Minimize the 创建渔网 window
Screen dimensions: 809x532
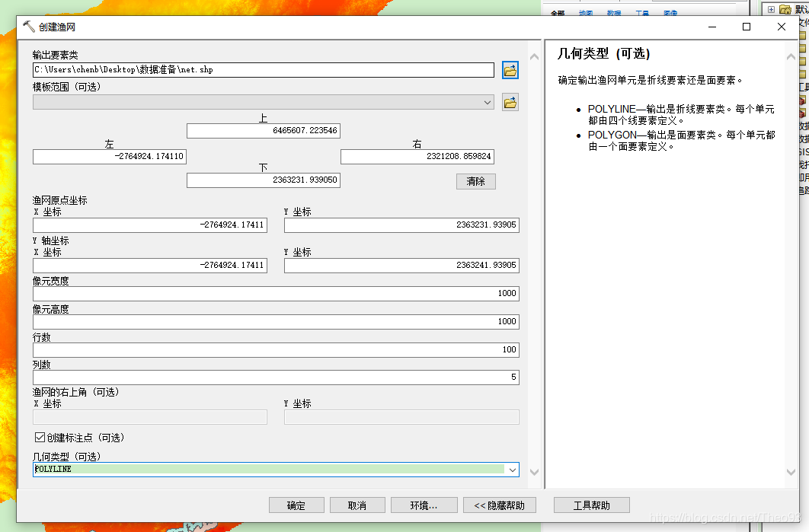click(x=712, y=27)
